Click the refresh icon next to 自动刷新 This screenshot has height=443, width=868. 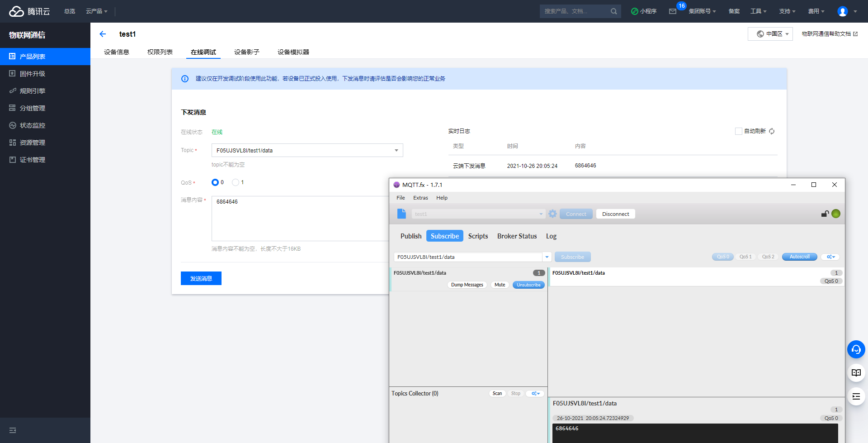click(x=772, y=131)
